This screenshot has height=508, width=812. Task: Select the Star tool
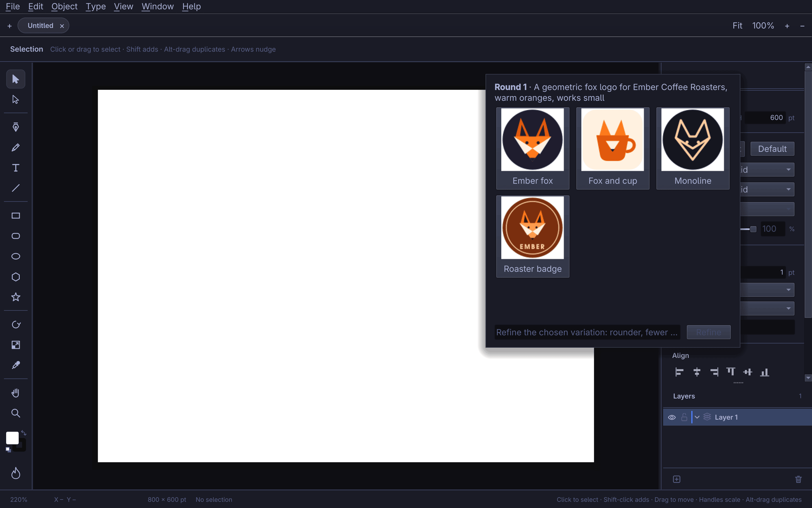pyautogui.click(x=16, y=297)
